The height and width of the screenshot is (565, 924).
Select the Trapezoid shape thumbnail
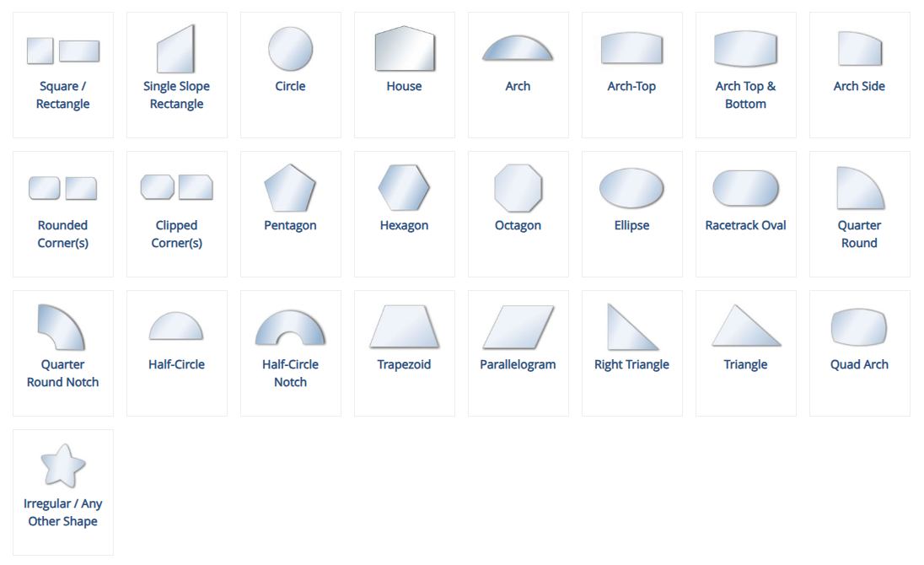[404, 327]
